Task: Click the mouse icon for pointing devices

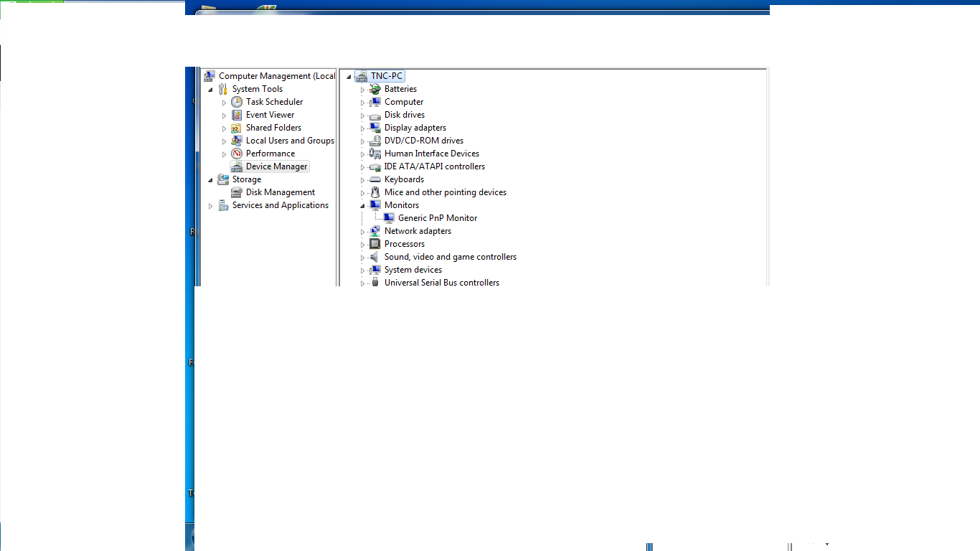Action: pyautogui.click(x=374, y=192)
